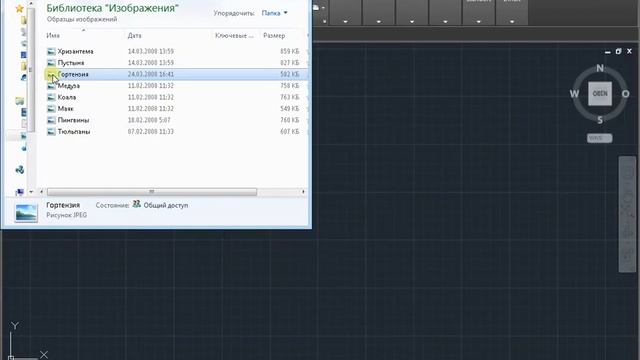Click the horizontal scrollbar thumb of the file list

click(152, 191)
